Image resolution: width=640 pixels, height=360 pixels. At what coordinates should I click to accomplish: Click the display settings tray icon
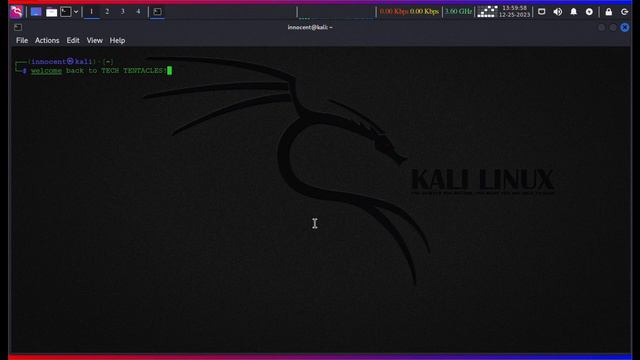pos(542,12)
